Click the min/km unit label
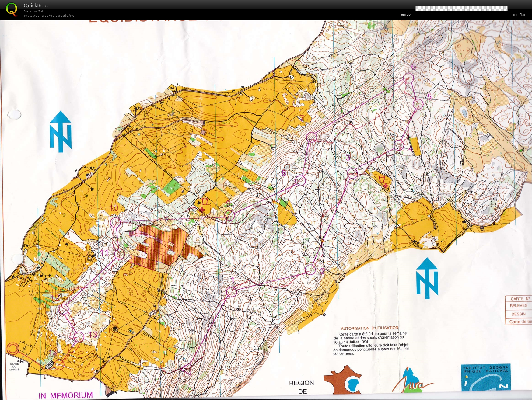Viewport: 532px width, 400px height. click(x=520, y=14)
